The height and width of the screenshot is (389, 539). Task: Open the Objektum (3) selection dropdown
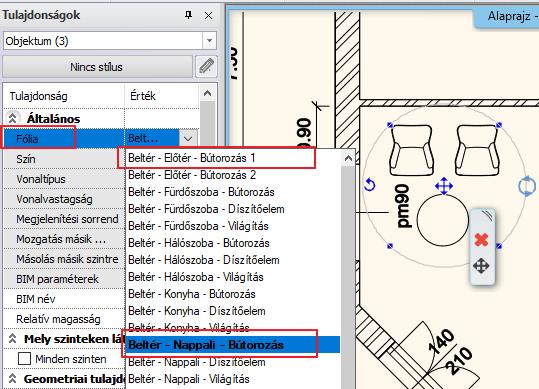(209, 41)
